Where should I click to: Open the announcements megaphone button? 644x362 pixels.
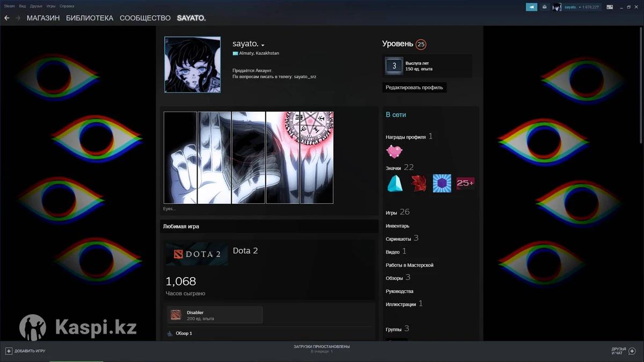point(531,7)
